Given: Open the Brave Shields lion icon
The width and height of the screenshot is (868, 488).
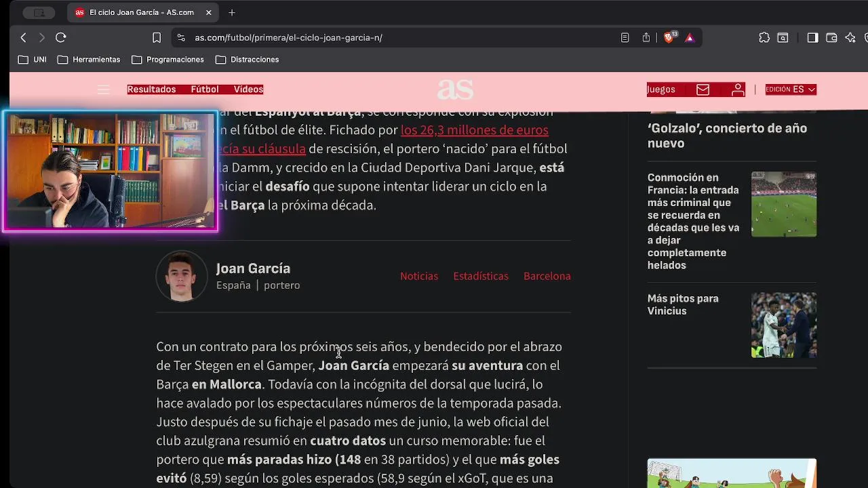Looking at the screenshot, I should 670,38.
